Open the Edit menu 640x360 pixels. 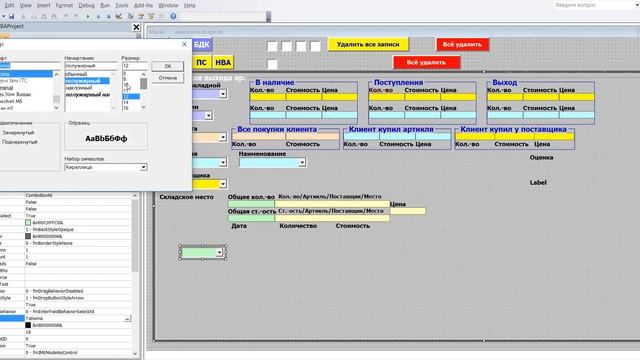click(x=9, y=5)
